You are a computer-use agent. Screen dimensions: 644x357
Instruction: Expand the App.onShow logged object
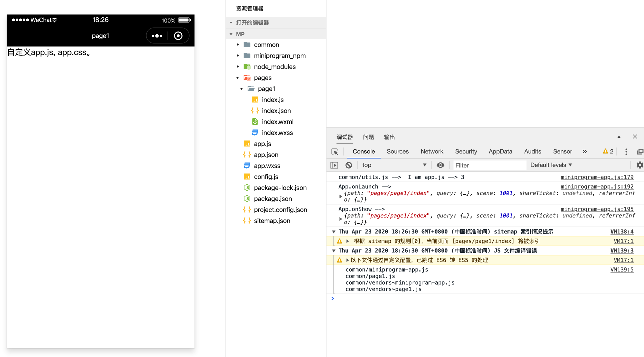click(x=340, y=219)
